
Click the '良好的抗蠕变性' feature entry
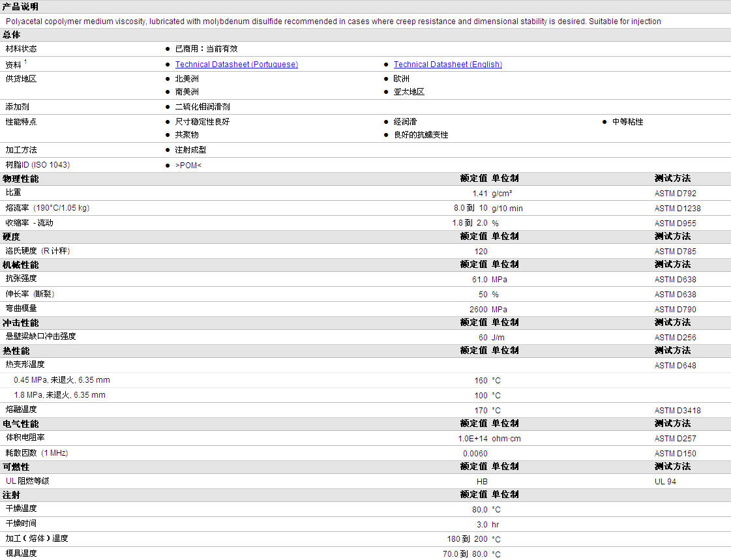click(421, 135)
